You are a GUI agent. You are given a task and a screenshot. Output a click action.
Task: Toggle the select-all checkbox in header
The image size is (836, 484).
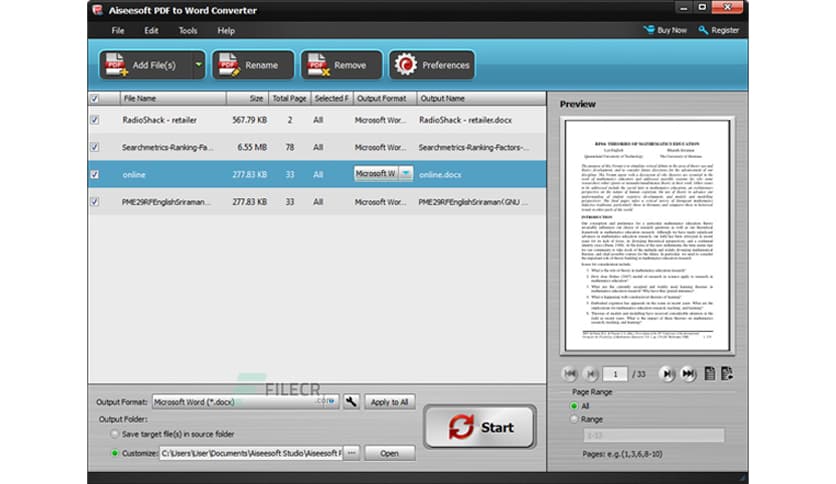tap(94, 99)
